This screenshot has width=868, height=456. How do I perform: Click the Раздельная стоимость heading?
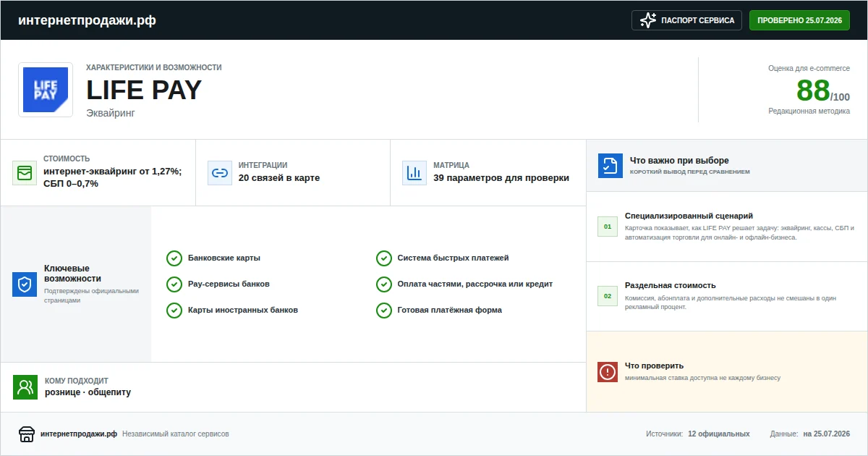[x=671, y=285]
